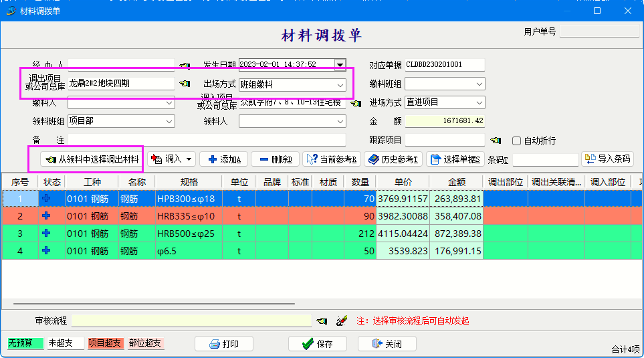Screen dimensions: 644x358
Task: Click the clear brush icon beside 审核流程
Action: pyautogui.click(x=342, y=321)
